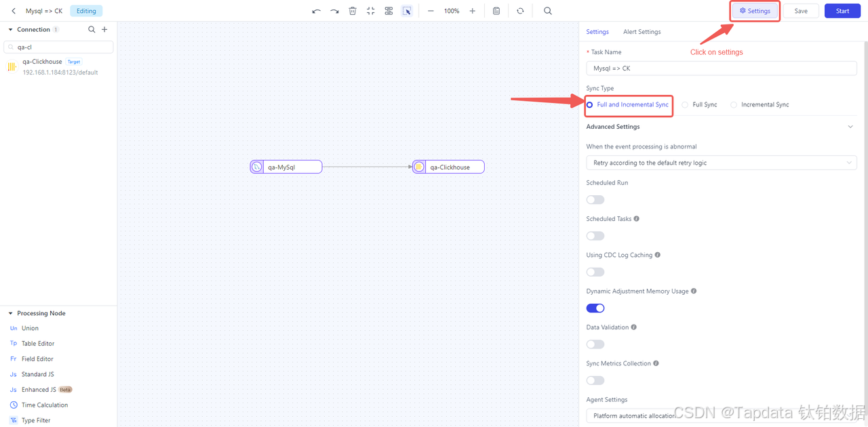Click the MySQL icon on qa-MySql node
This screenshot has width=868, height=427.
coord(256,167)
